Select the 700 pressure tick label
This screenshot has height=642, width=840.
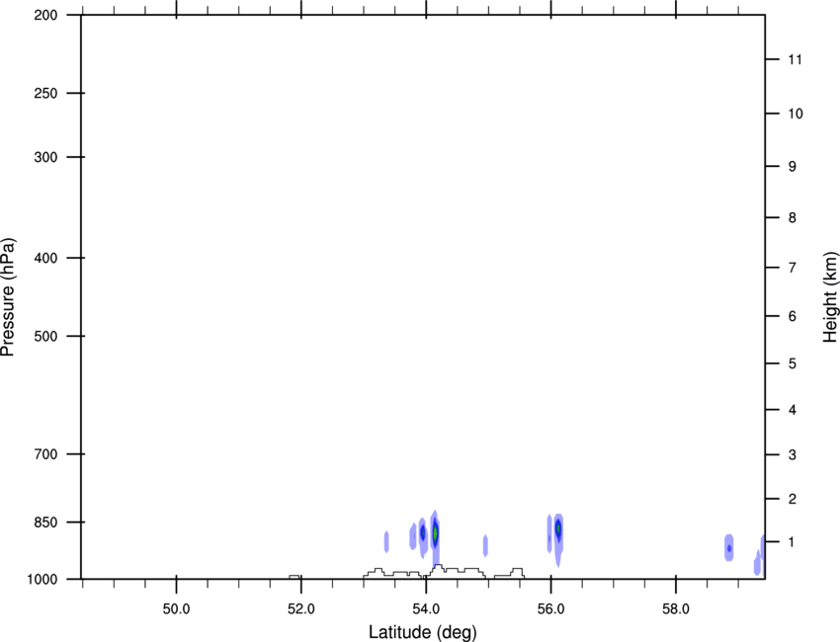coord(45,454)
